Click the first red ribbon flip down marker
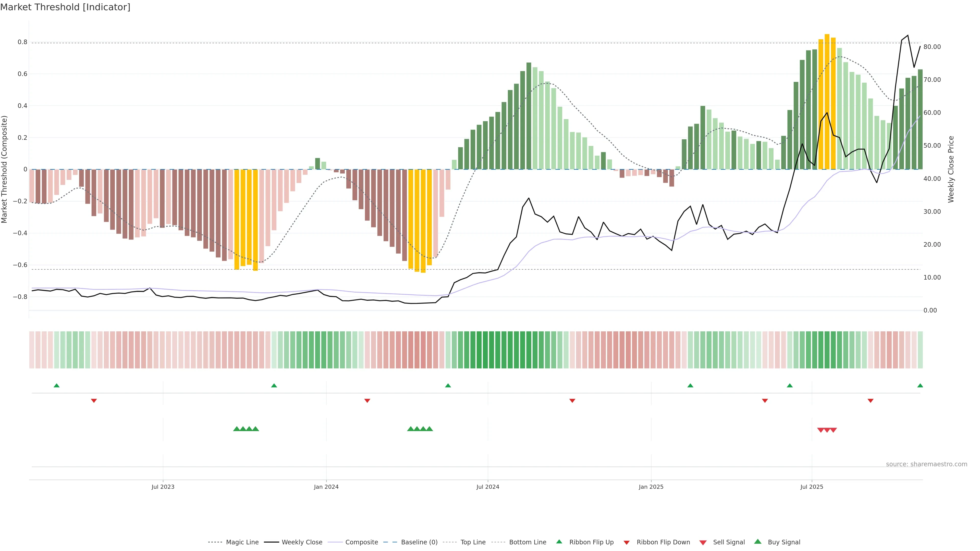Viewport: 980px width, 551px height. coord(94,400)
